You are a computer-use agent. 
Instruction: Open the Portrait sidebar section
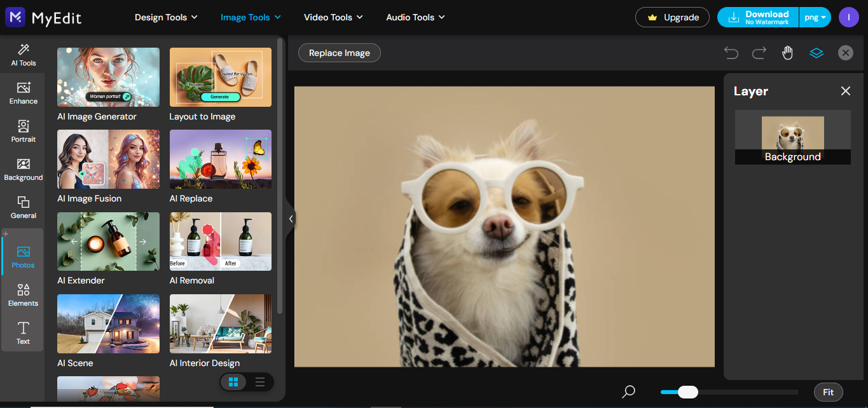[x=24, y=131]
